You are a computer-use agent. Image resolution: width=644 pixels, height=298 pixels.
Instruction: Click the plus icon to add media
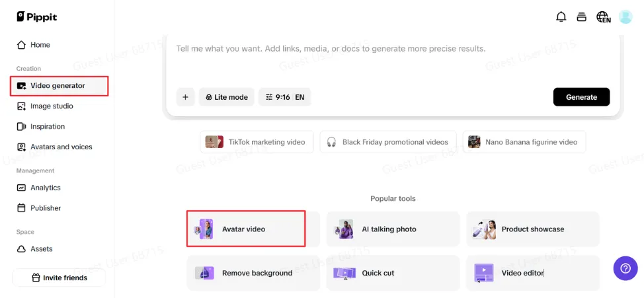pos(185,97)
